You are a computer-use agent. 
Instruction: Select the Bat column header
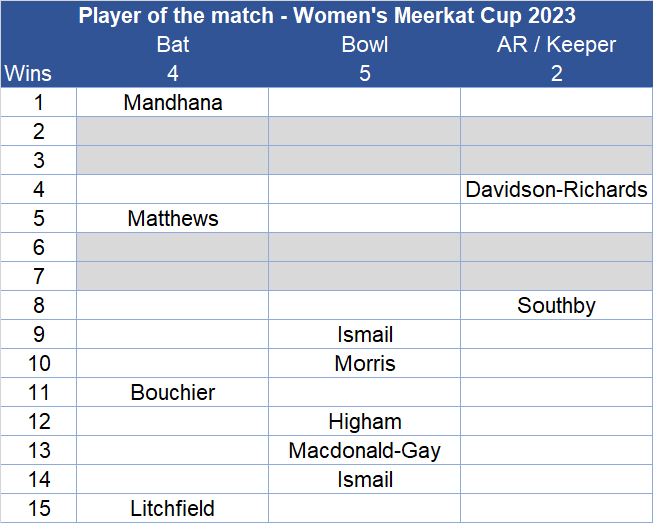point(173,44)
